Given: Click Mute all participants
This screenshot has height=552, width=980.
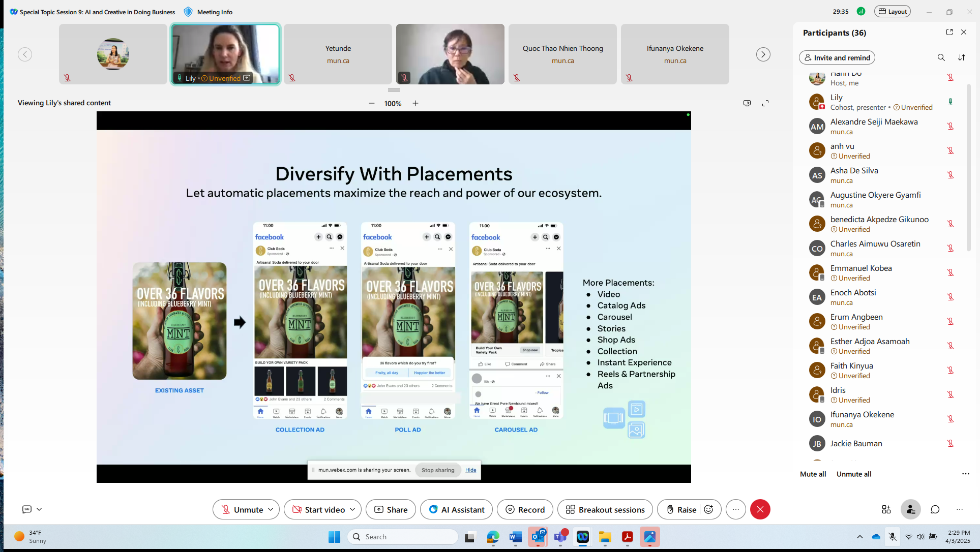Looking at the screenshot, I should tap(813, 474).
